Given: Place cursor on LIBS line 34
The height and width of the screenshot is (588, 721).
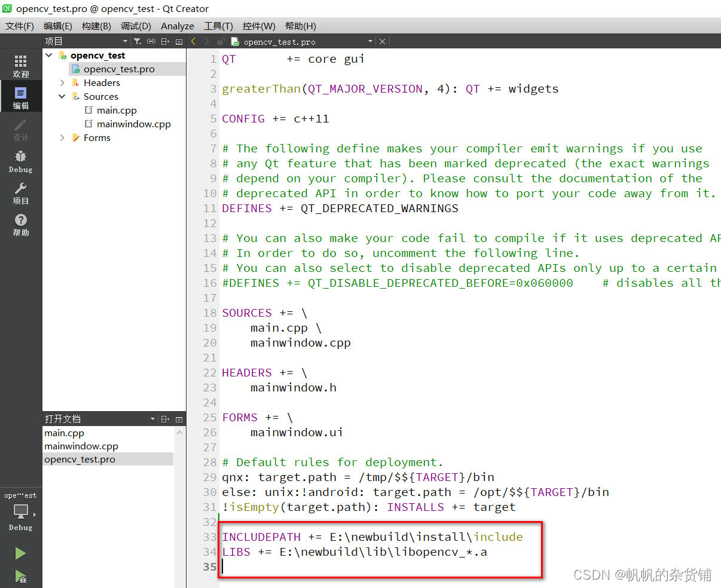Looking at the screenshot, I should [355, 552].
